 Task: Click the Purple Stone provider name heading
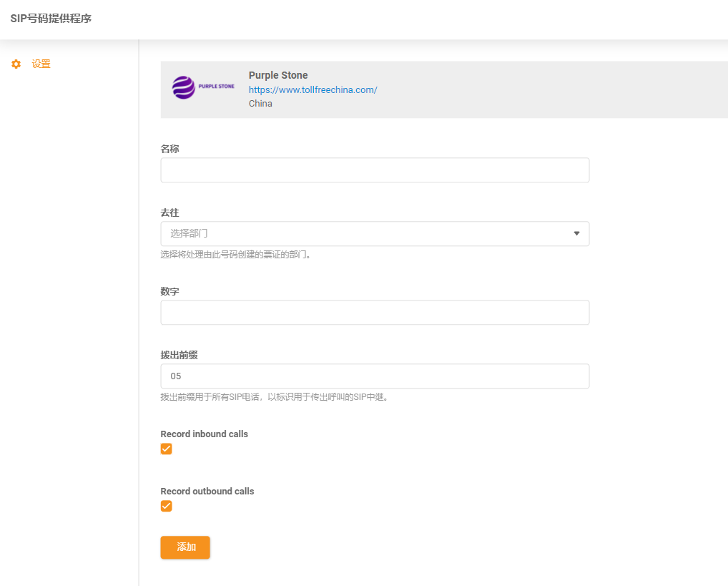point(278,75)
